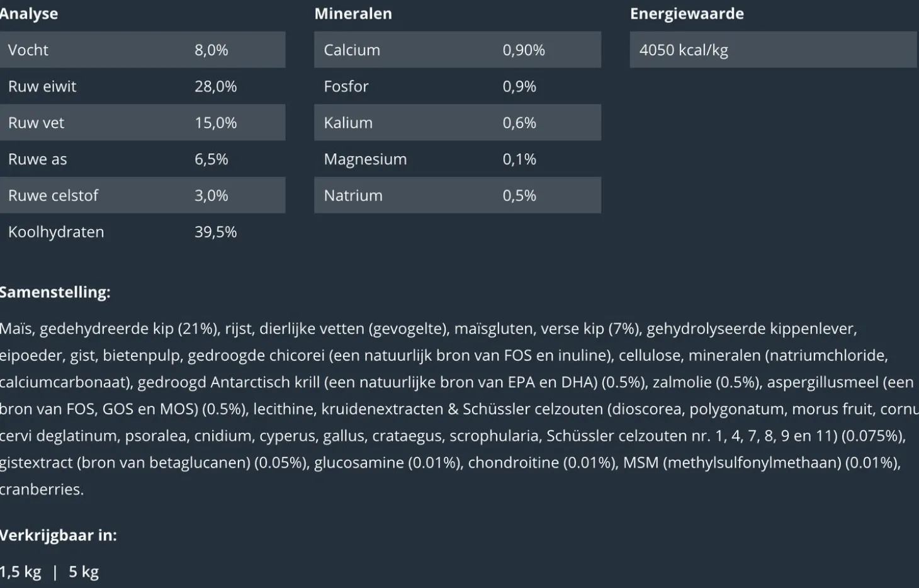Select the Natrium row

457,196
